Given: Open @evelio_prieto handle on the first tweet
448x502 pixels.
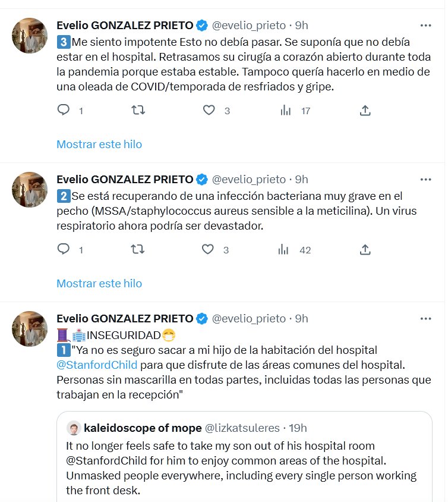Looking at the screenshot, I should 248,26.
